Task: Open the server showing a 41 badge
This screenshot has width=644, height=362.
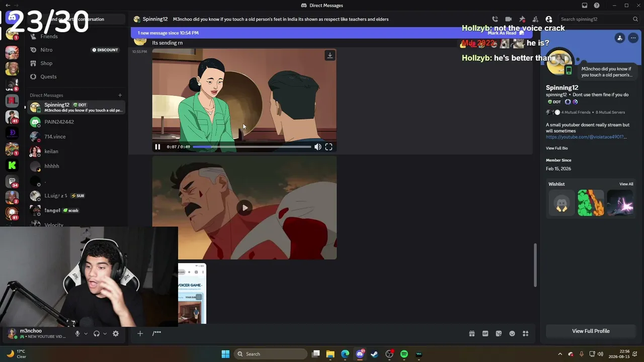Action: (x=12, y=117)
